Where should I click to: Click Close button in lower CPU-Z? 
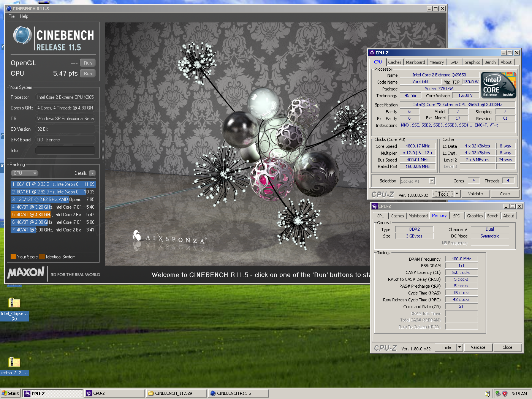click(x=507, y=347)
